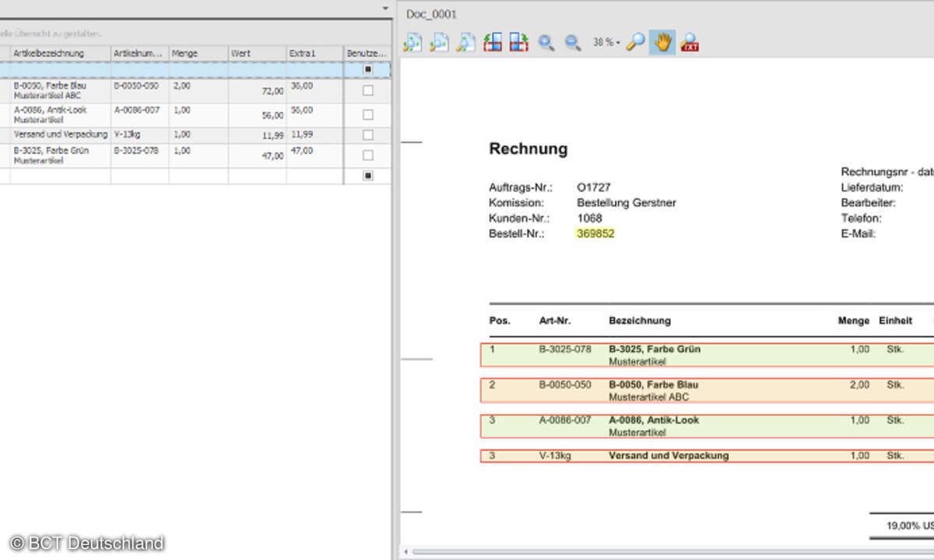Select the magnifying glass tool
Viewport: 934px width, 560px height.
636,43
